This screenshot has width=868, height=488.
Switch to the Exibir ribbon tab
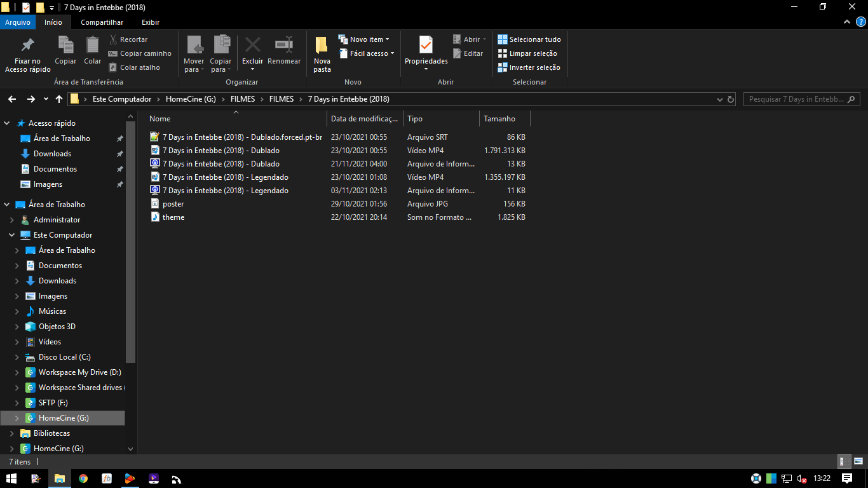[x=151, y=22]
